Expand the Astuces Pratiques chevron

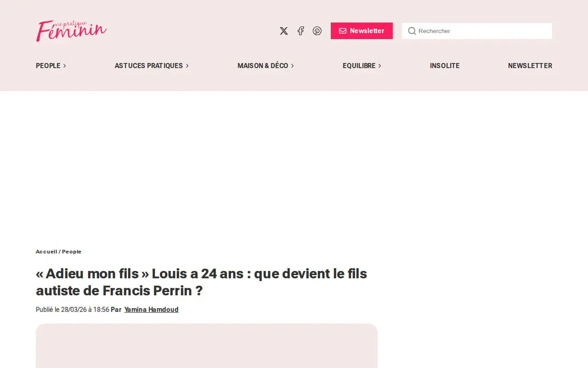pyautogui.click(x=187, y=66)
